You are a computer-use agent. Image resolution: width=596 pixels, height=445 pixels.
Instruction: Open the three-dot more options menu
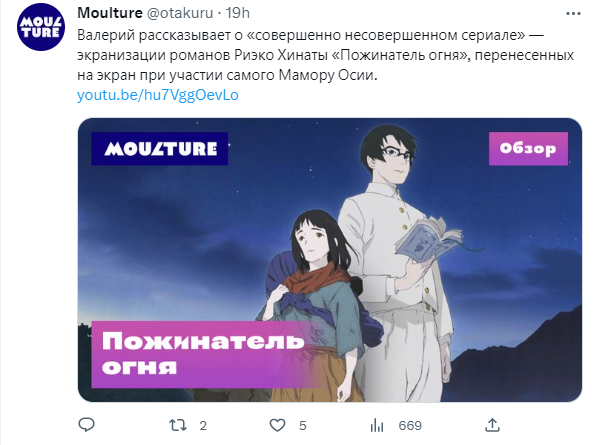point(573,14)
